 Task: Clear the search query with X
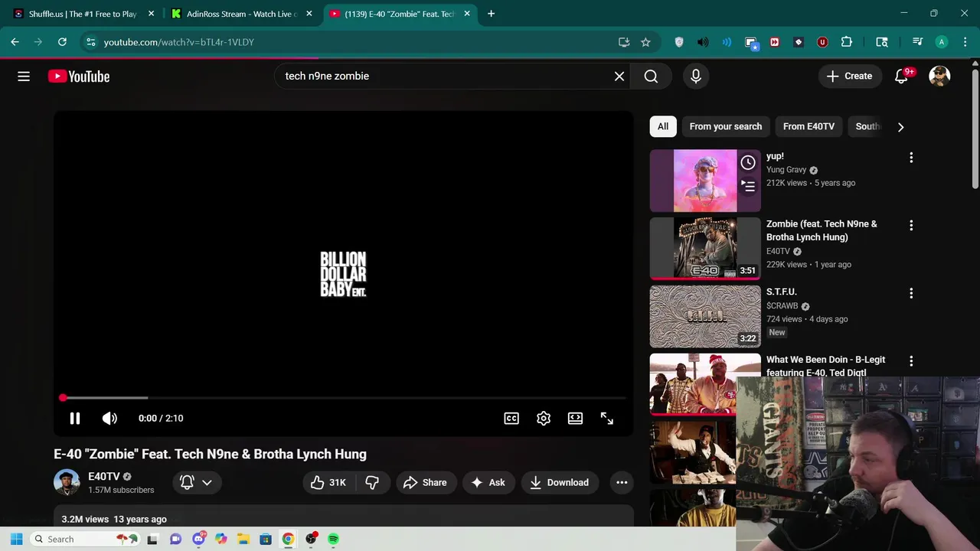click(619, 77)
